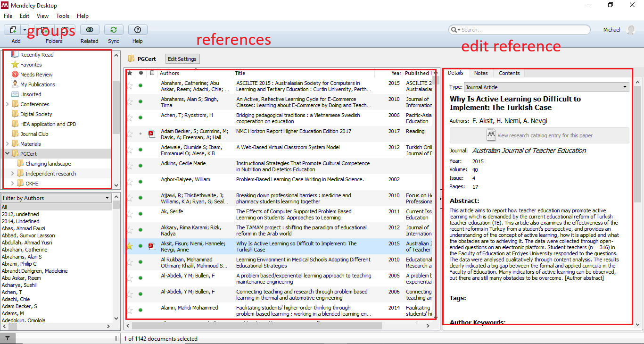Click the Edit Settings button

click(x=182, y=59)
